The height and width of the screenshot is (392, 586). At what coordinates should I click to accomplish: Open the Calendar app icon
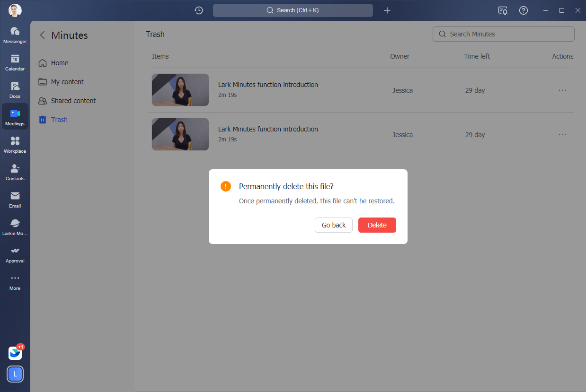(15, 62)
